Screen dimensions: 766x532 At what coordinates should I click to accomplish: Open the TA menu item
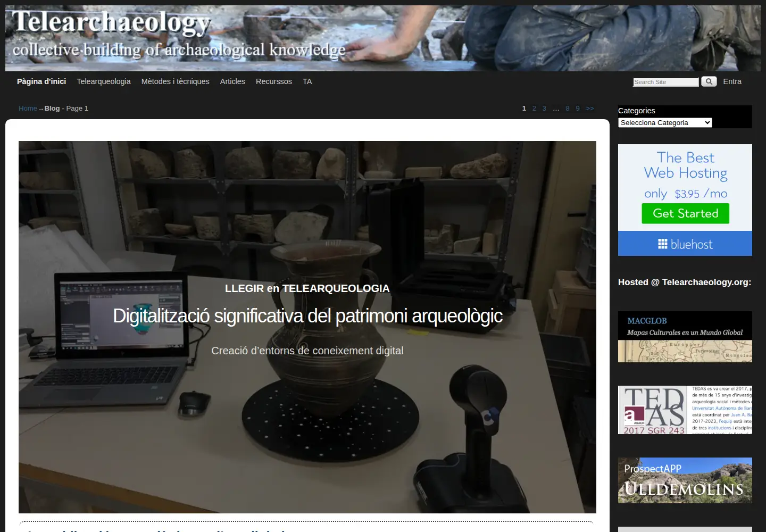[x=307, y=81]
